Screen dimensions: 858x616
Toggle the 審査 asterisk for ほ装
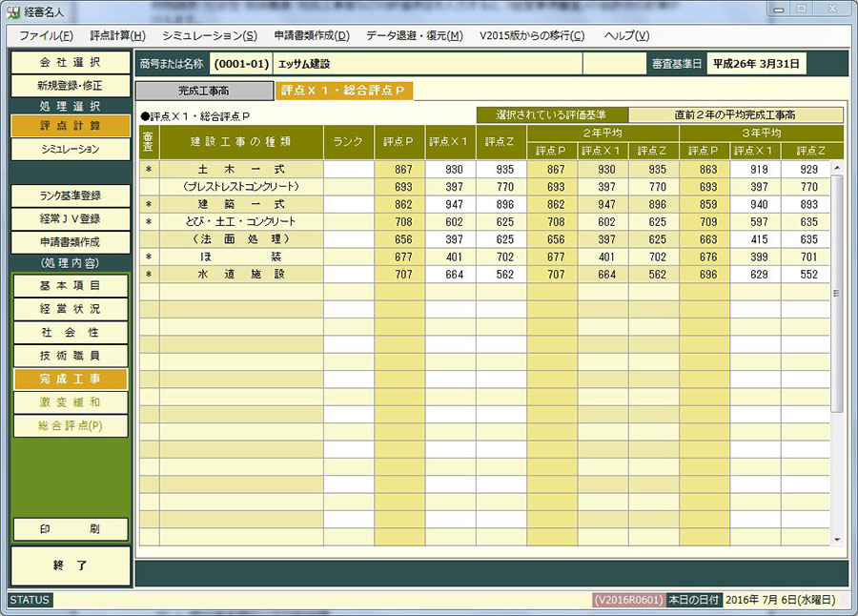coord(149,257)
